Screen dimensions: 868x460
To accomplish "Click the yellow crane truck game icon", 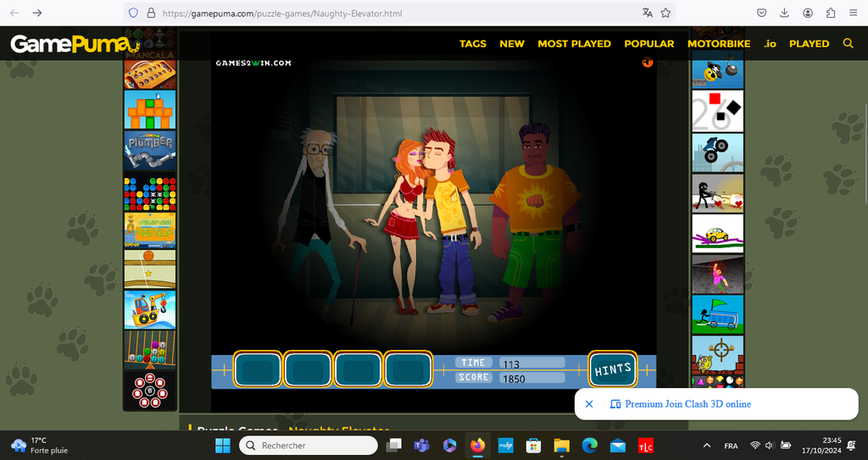I will click(x=150, y=309).
